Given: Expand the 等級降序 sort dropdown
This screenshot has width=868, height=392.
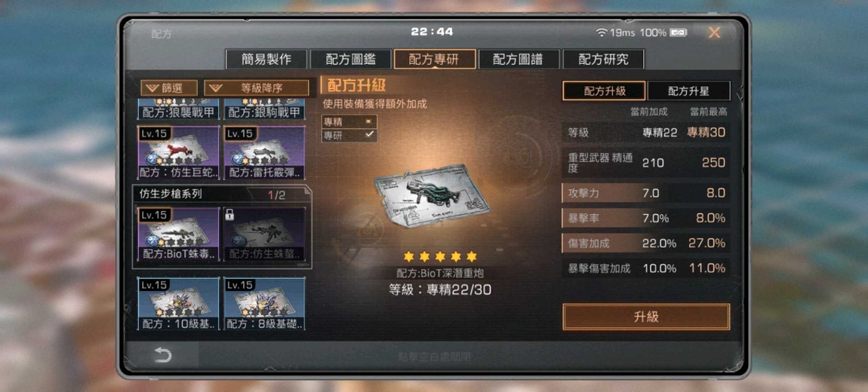Looking at the screenshot, I should 257,88.
